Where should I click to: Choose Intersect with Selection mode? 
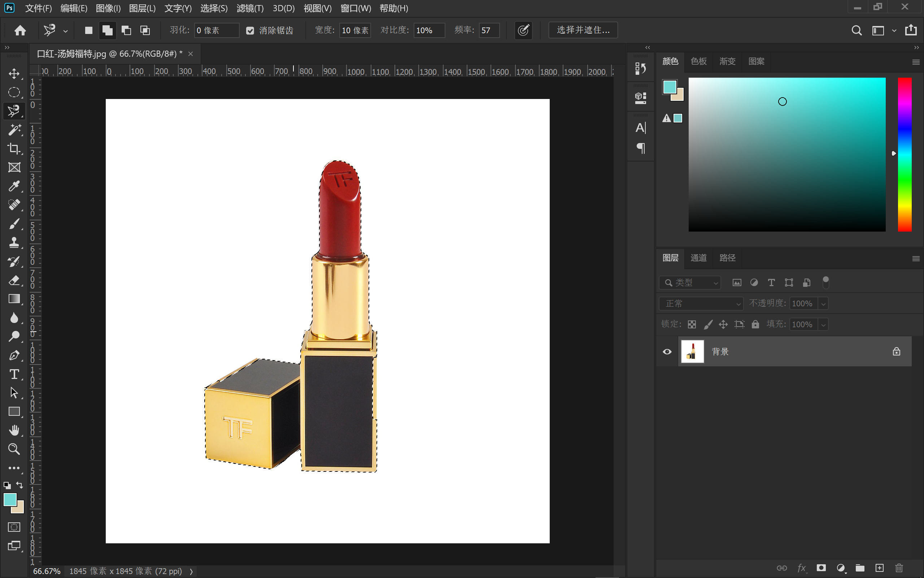coord(145,30)
